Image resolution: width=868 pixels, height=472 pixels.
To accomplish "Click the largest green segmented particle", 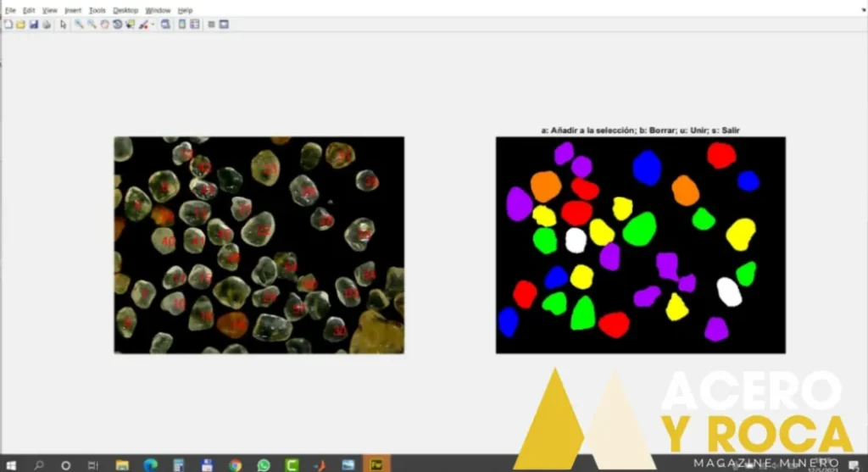I will pos(639,229).
